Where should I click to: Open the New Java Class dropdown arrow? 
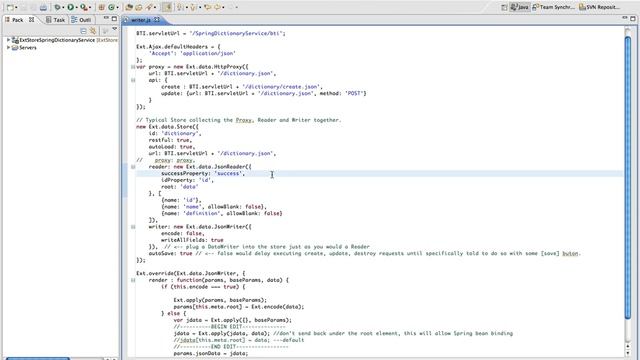(118, 7)
